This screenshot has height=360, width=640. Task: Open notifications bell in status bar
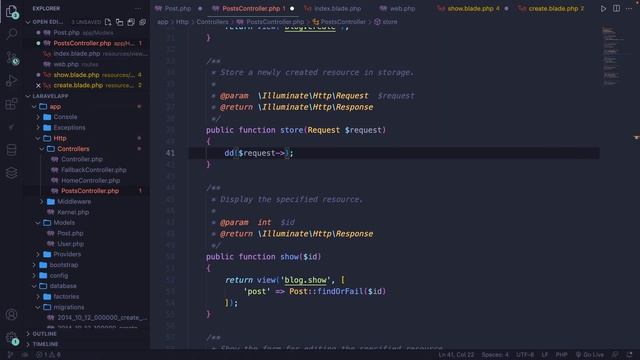[629, 355]
